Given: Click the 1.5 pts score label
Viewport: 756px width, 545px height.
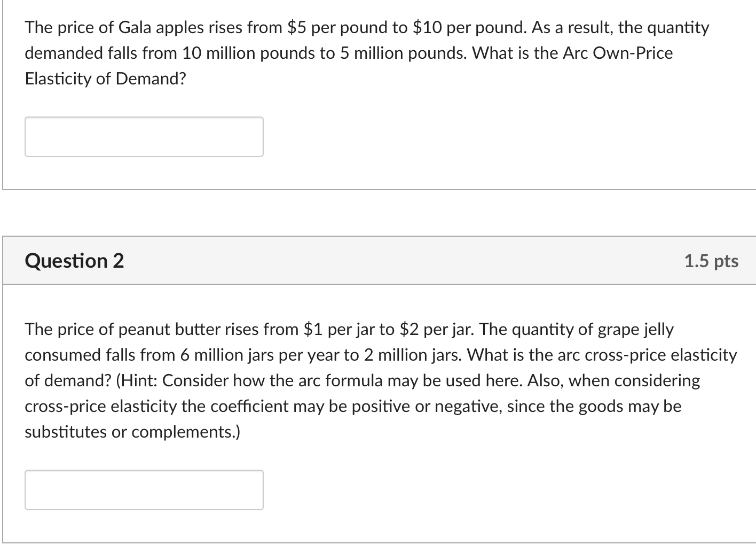Looking at the screenshot, I should tap(711, 261).
